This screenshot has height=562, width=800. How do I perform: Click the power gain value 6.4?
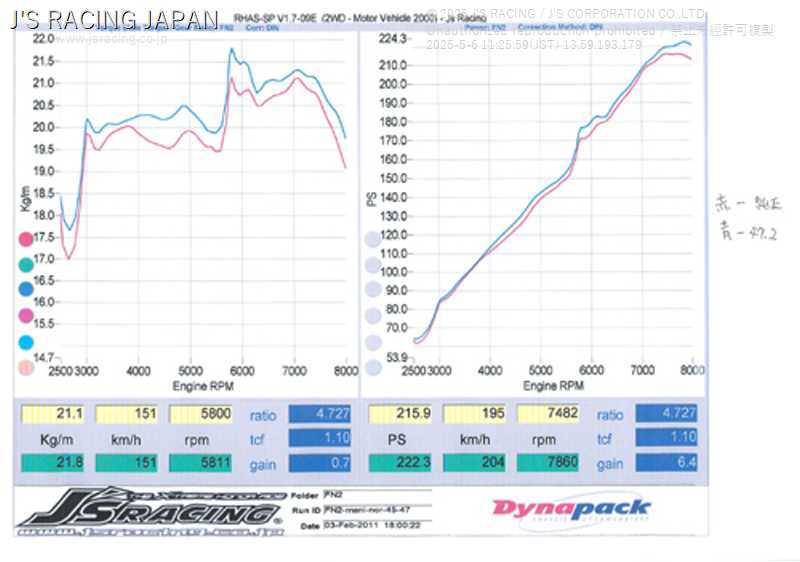point(666,463)
